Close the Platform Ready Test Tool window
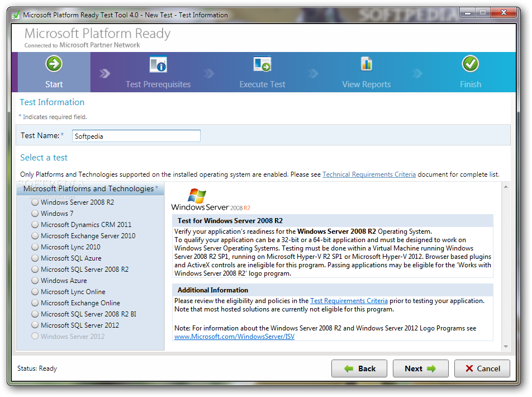The height and width of the screenshot is (397, 532). click(503, 13)
